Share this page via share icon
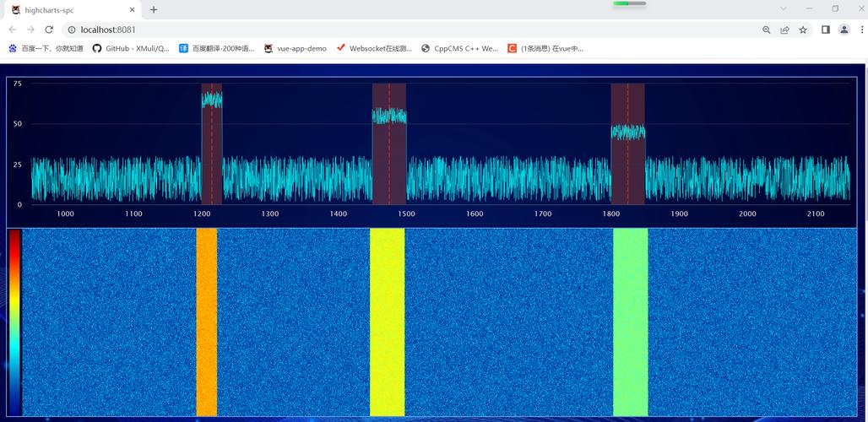This screenshot has height=422, width=868. point(785,30)
